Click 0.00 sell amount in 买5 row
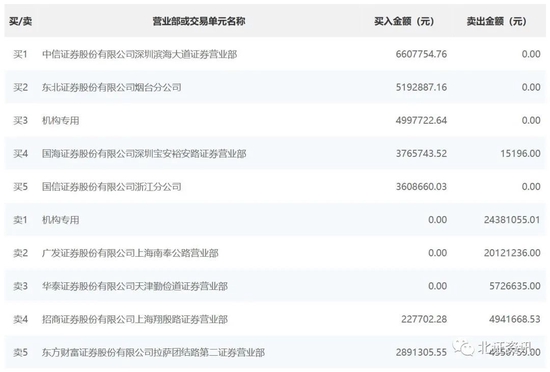Image resolution: width=550 pixels, height=372 pixels. tap(531, 187)
